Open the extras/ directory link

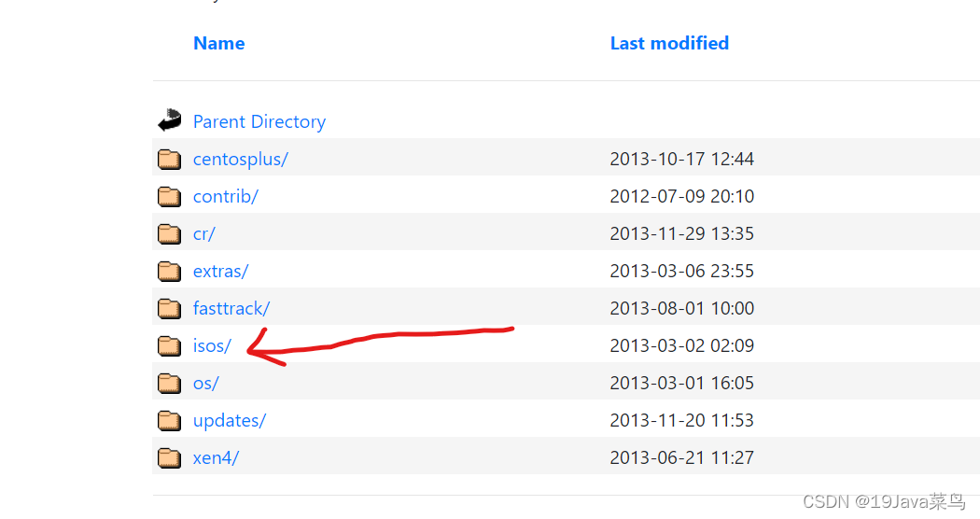point(220,271)
